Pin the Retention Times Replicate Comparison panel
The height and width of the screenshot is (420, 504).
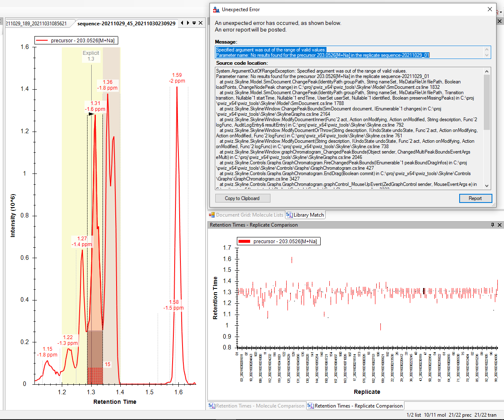click(x=492, y=225)
